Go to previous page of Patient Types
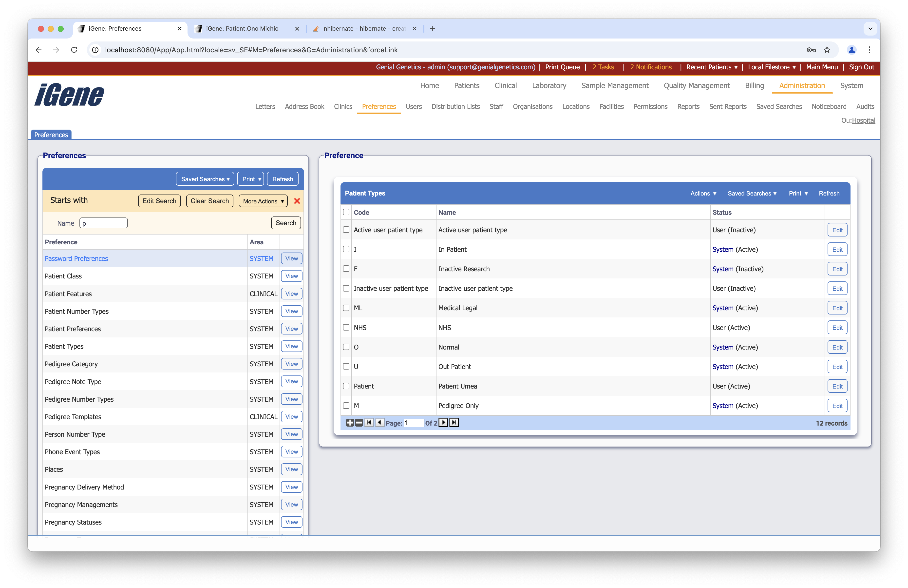908x588 pixels. click(379, 422)
